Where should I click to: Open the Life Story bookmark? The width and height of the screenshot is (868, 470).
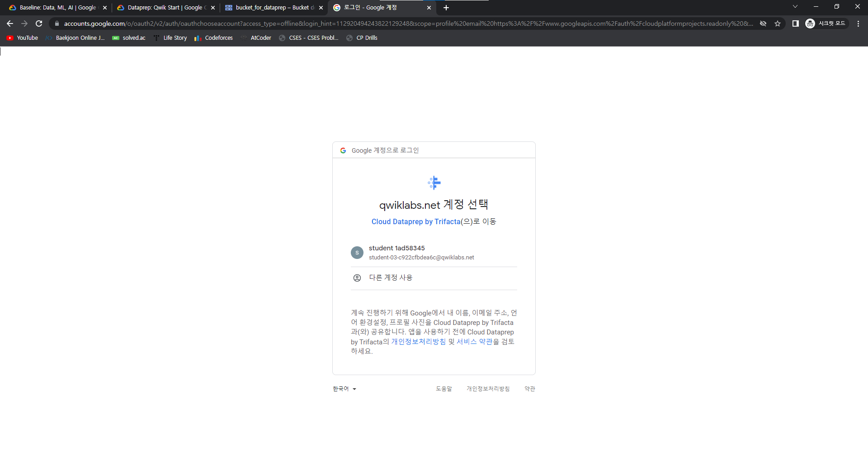tap(170, 38)
